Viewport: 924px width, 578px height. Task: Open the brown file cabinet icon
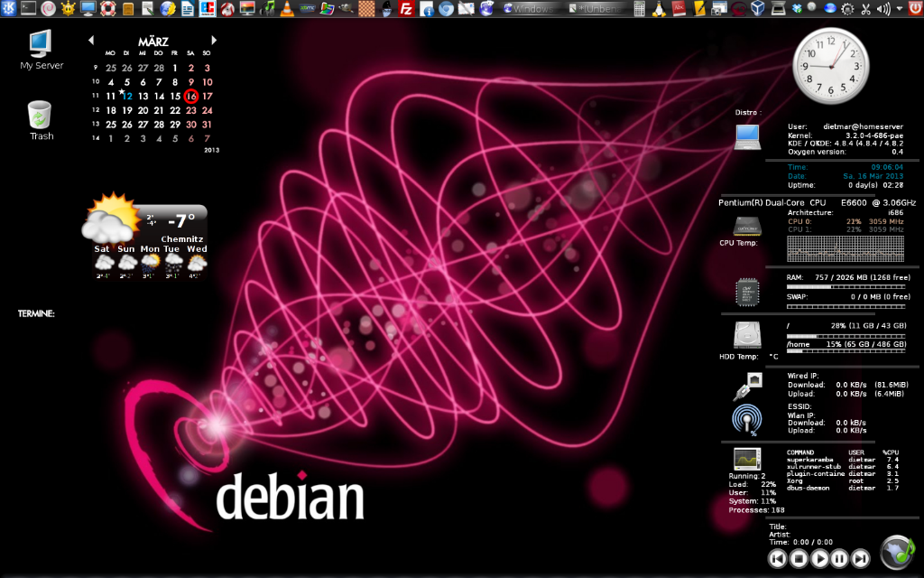(128, 9)
